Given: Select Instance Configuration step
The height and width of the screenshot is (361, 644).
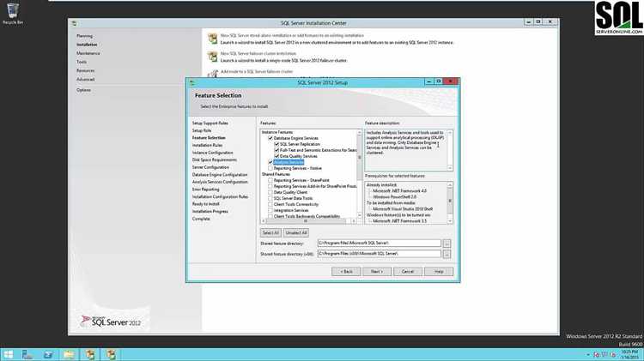Looking at the screenshot, I should pyautogui.click(x=212, y=153).
